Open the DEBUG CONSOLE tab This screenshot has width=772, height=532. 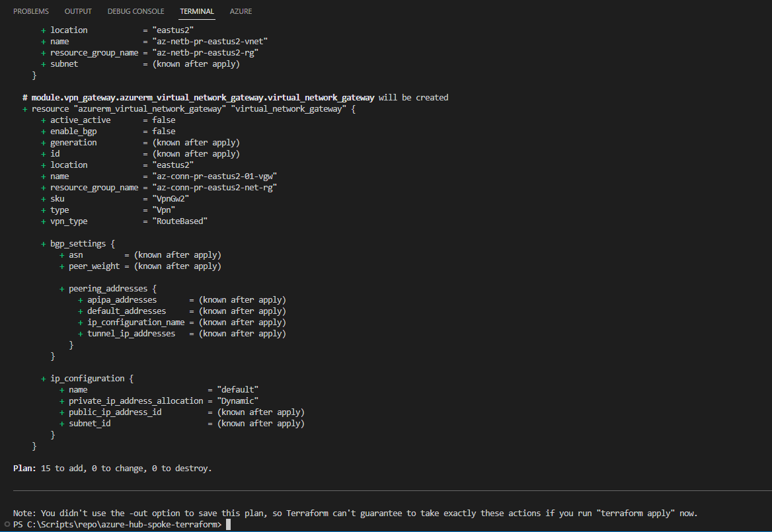coord(136,11)
